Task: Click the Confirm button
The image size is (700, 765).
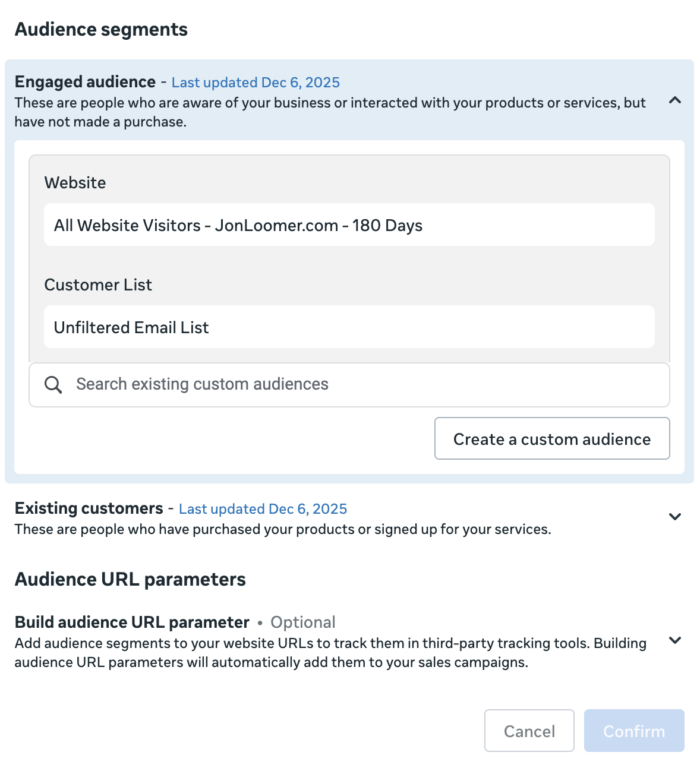Action: click(634, 731)
